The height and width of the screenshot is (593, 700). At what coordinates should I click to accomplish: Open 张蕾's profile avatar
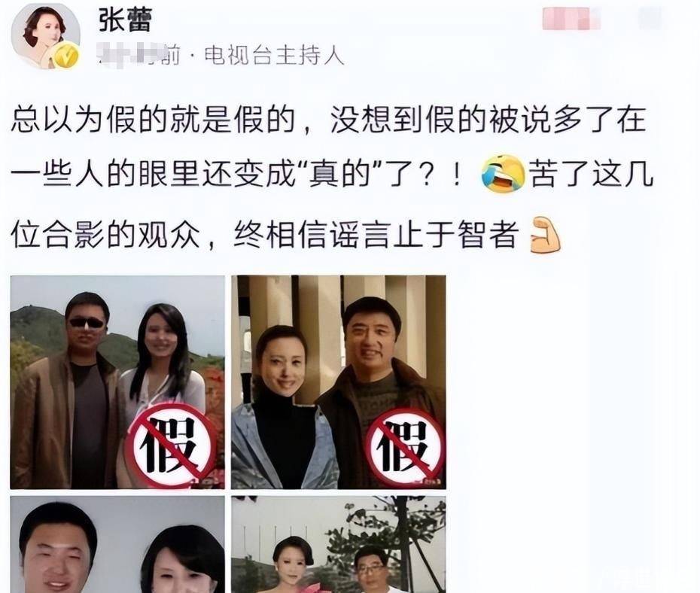click(x=44, y=37)
